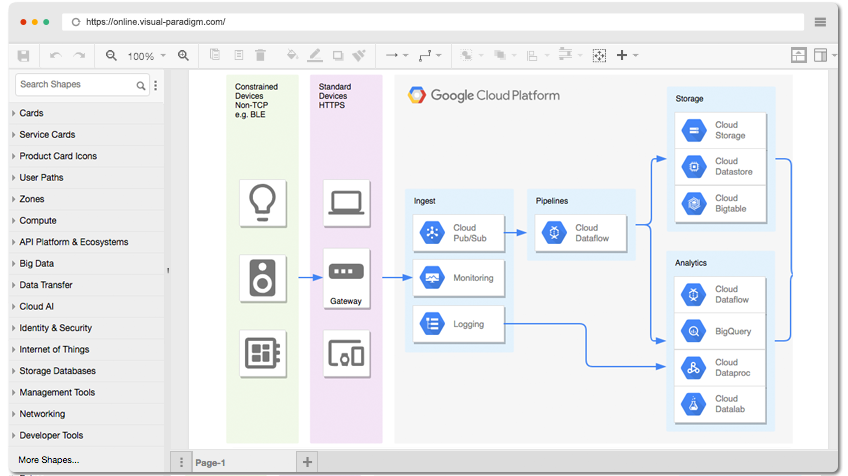Click the fill color bucket icon
The height and width of the screenshot is (476, 848).
point(292,55)
